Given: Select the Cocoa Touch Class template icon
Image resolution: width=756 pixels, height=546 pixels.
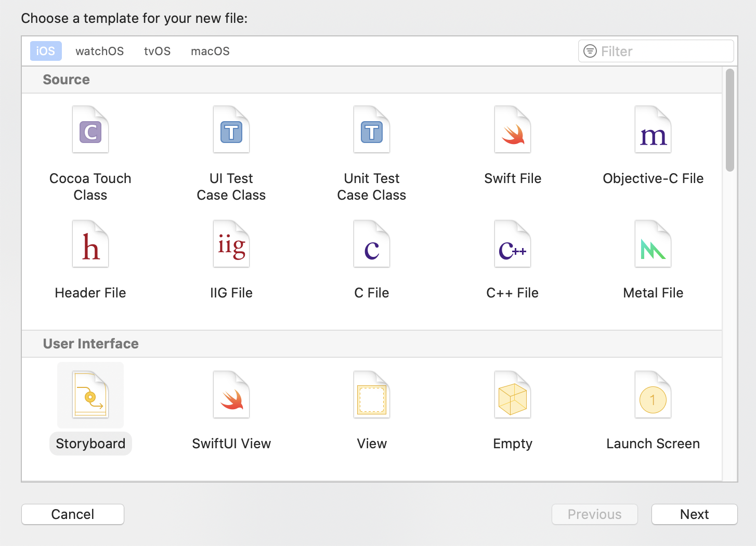Looking at the screenshot, I should 90,129.
